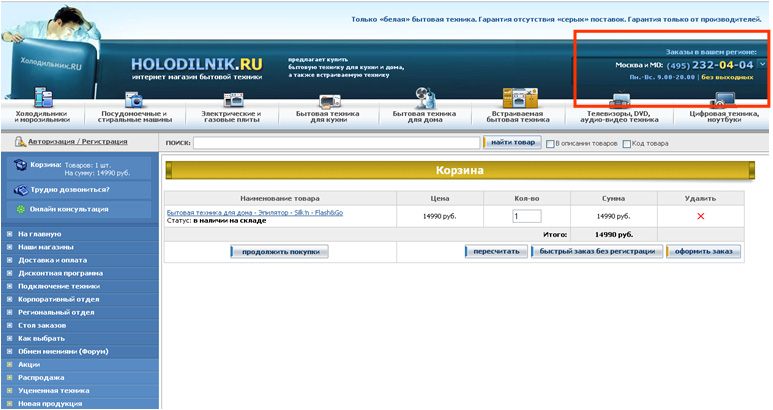
Task: Open the Эпилятор Silk'n Flash&Go product link
Action: coord(255,212)
